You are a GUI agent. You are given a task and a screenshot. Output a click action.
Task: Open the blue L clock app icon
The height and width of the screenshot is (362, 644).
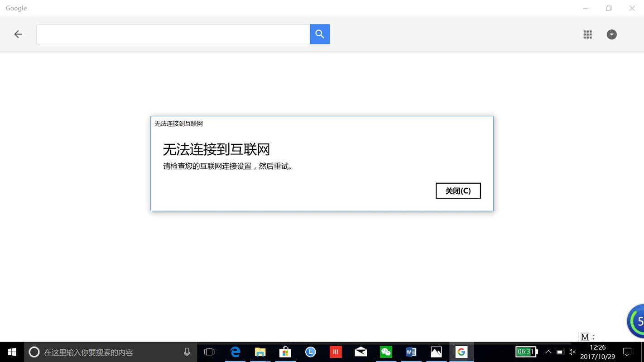(310, 352)
